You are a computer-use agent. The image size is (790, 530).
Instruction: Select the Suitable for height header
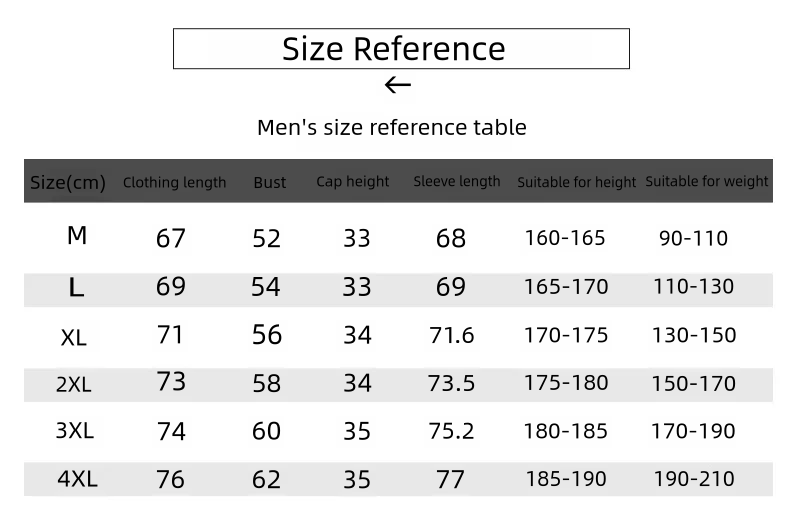point(577,182)
